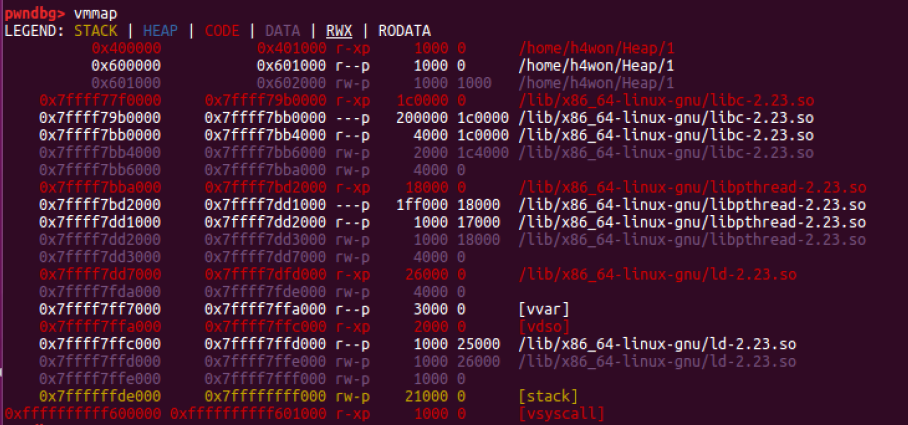Click the offset value 1c4000
The image size is (908, 425).
point(483,152)
